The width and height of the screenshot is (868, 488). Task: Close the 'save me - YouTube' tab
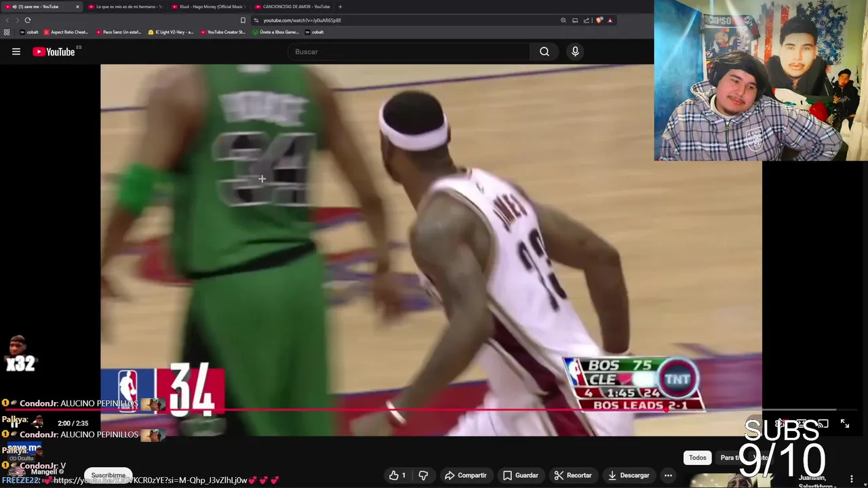[x=77, y=7]
